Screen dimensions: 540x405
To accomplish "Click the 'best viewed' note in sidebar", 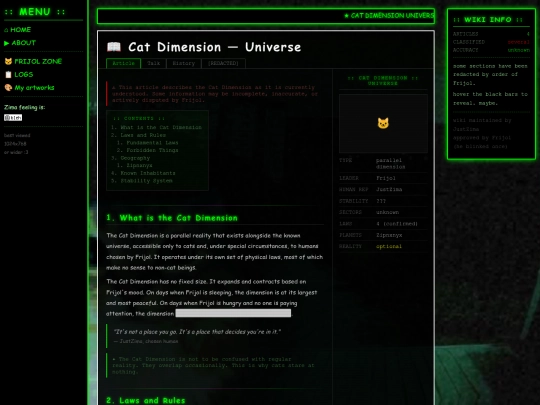I will pos(17,135).
